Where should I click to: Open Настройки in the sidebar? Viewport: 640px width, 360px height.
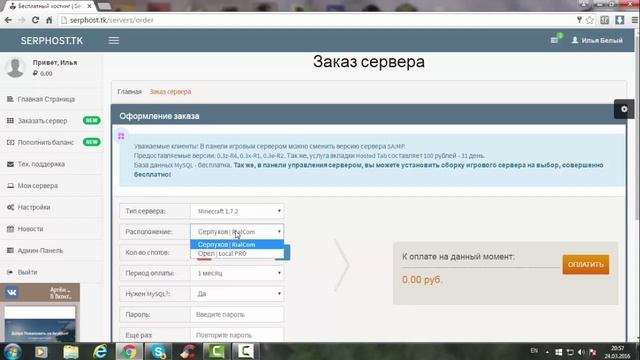(x=34, y=207)
